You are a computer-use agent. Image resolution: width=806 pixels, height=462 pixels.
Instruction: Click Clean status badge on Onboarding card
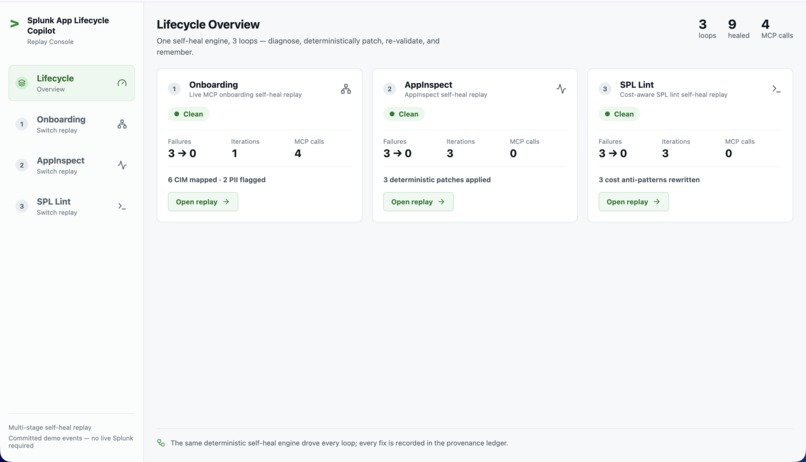189,114
